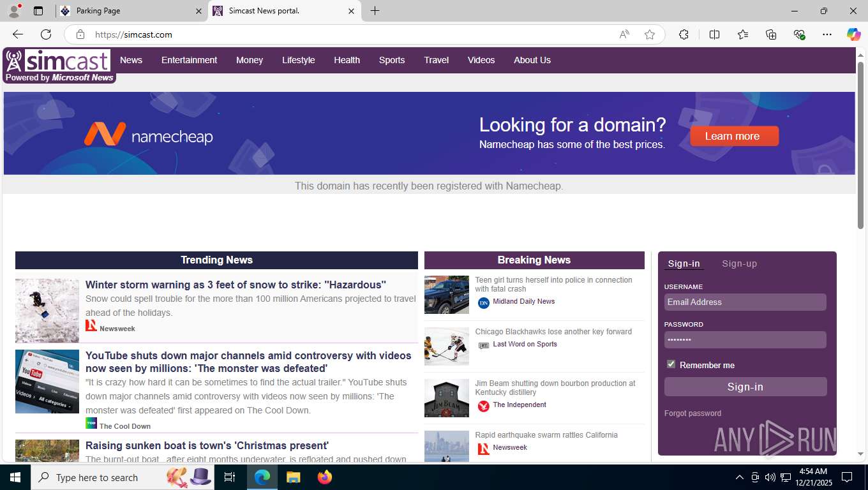Open Rapid earthquake swarm rattles California
This screenshot has height=490, width=868.
(x=546, y=435)
